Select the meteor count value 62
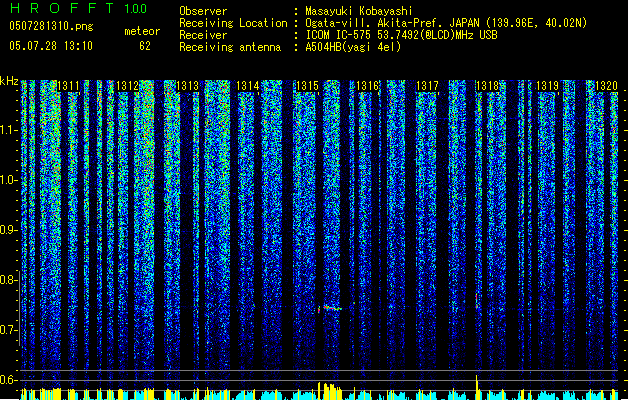 (145, 46)
